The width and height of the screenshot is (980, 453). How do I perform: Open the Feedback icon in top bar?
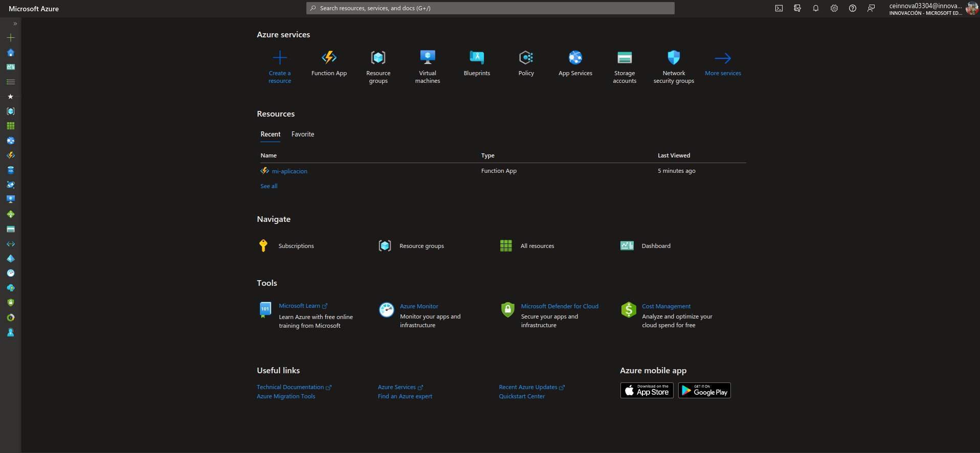871,8
